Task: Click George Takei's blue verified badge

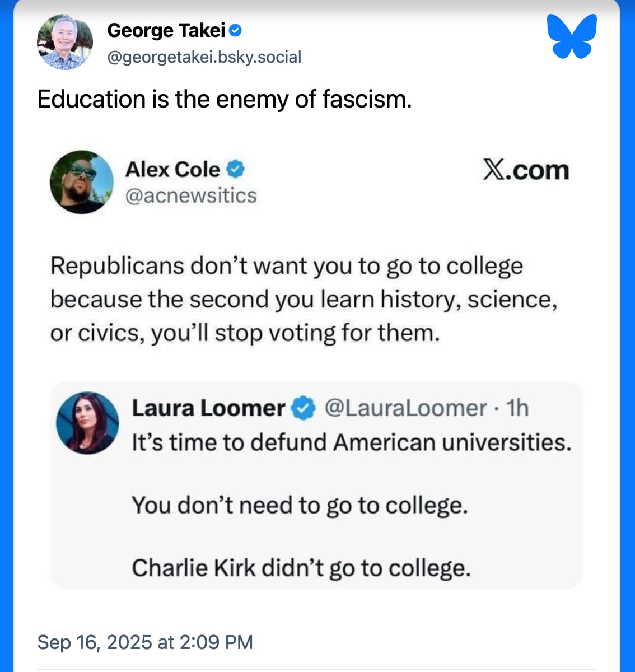Action: click(x=236, y=31)
